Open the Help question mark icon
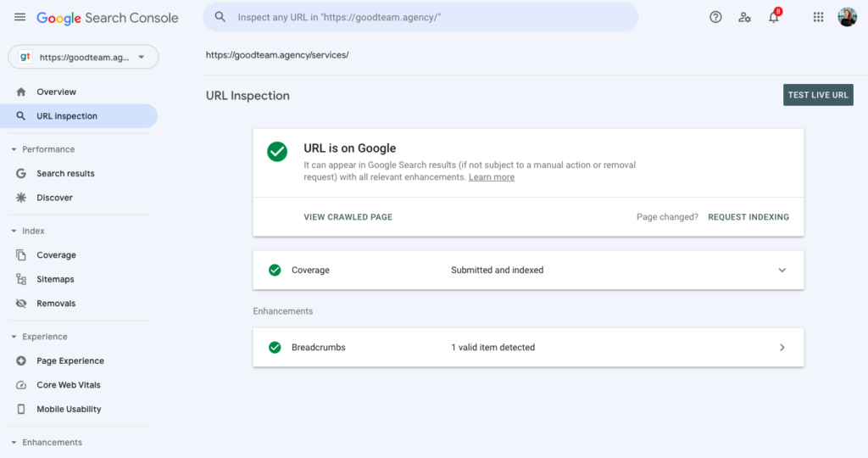Image resolution: width=868 pixels, height=458 pixels. coord(715,17)
